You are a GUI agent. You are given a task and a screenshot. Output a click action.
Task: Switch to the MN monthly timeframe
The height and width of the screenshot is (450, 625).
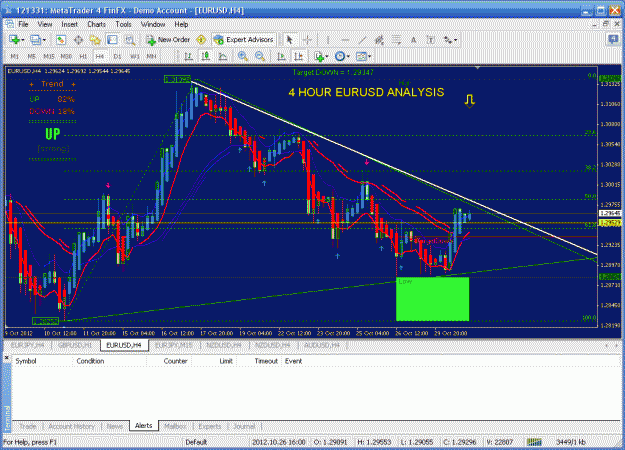[151, 56]
